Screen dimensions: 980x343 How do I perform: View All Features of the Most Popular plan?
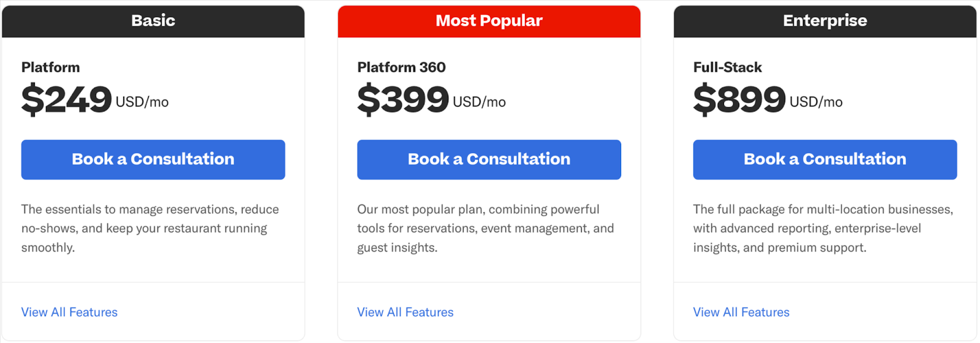[x=405, y=312]
